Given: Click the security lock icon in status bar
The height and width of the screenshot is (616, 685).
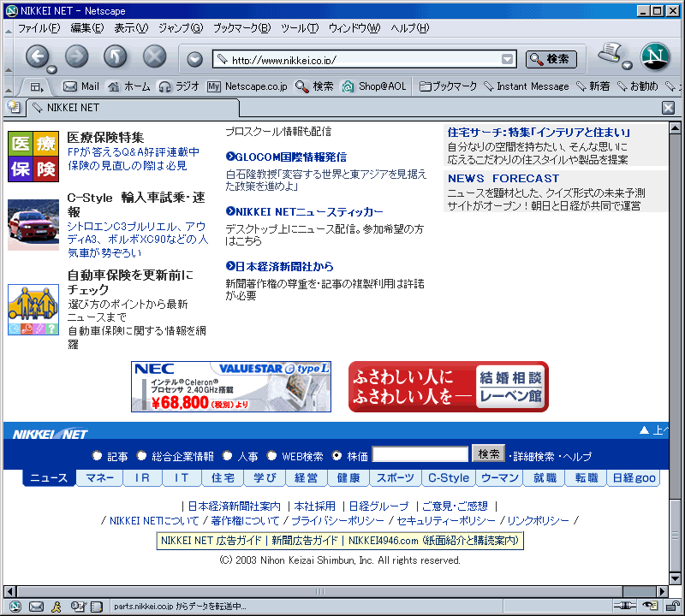Looking at the screenshot, I should [x=671, y=606].
